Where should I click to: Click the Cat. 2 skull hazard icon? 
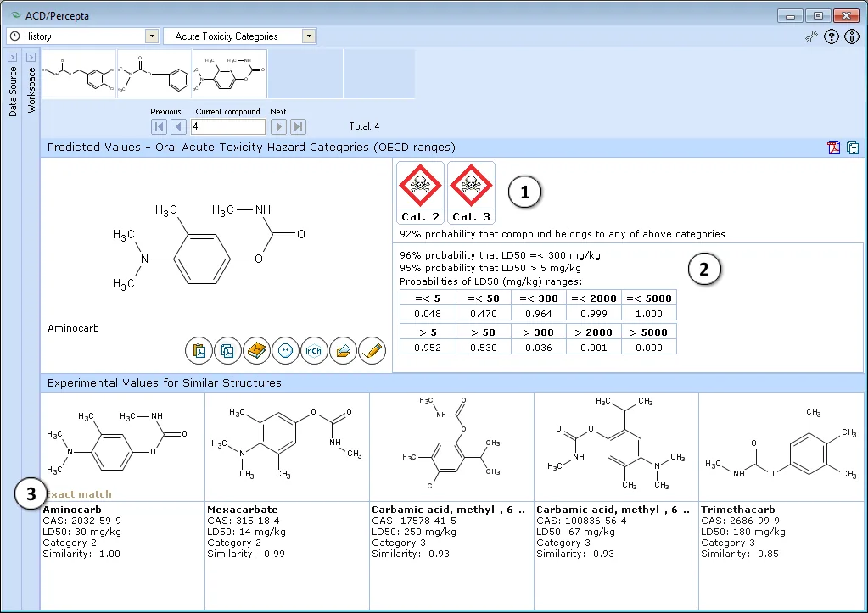click(420, 192)
